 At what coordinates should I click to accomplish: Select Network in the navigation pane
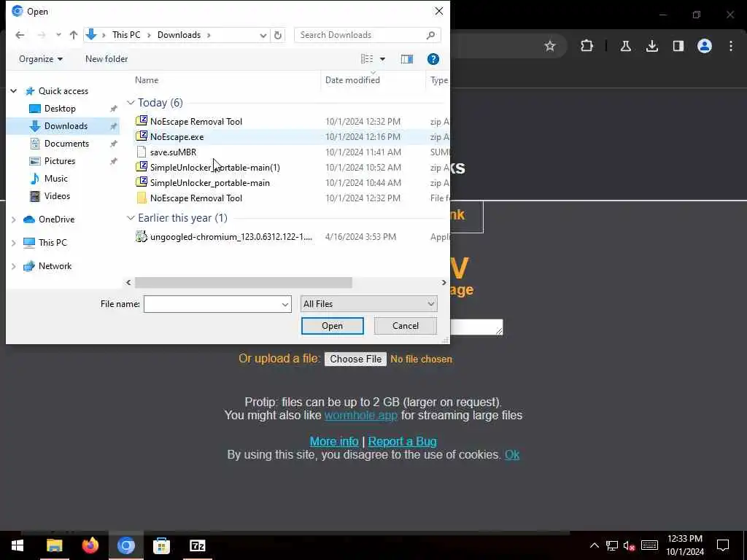[55, 266]
